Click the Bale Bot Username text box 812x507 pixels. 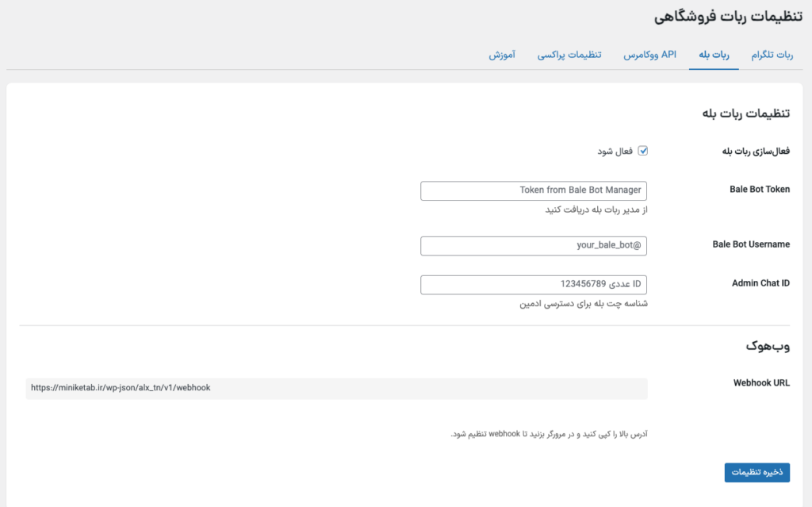point(534,245)
